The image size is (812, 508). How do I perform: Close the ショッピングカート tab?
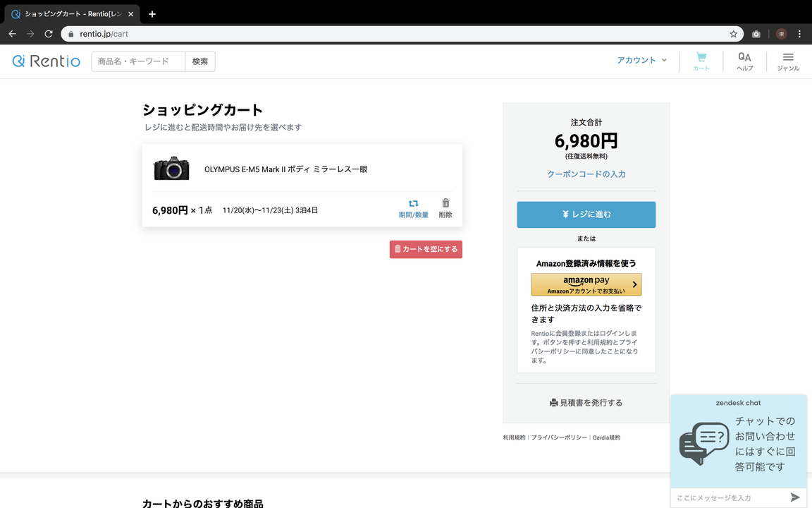coord(130,14)
